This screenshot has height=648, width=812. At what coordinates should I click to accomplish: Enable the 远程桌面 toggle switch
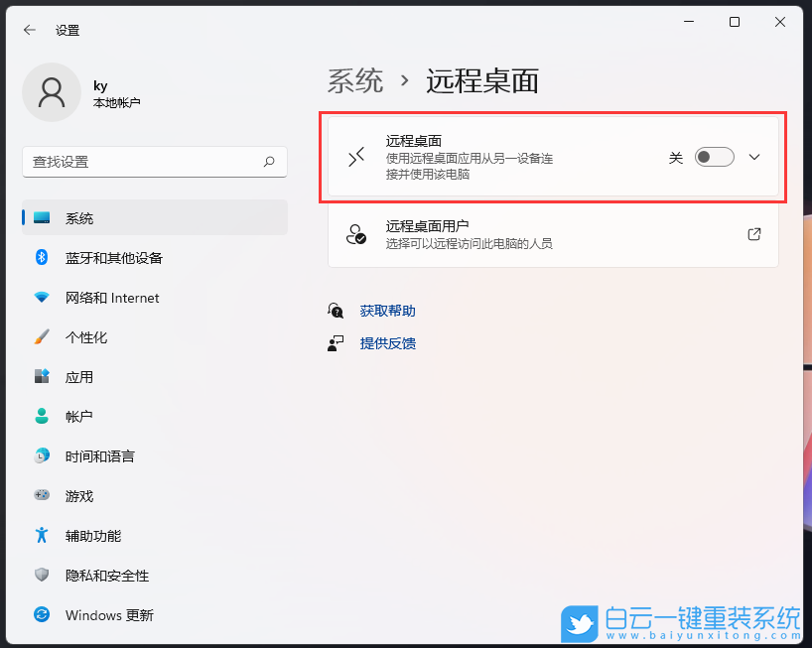coord(714,157)
